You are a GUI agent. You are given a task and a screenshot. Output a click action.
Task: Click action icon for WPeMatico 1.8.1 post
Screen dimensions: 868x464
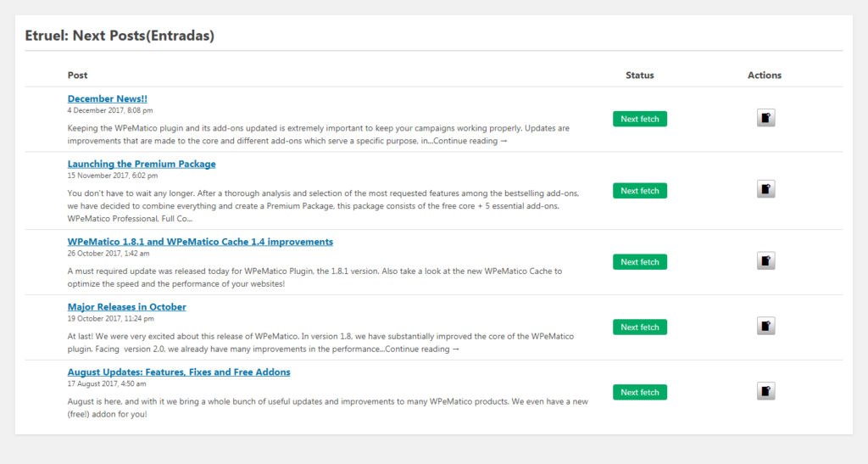click(x=765, y=260)
